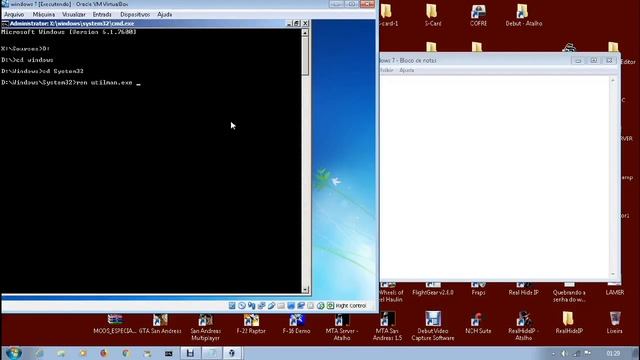The image size is (640, 360).
Task: Click the scroll up arrow in cmd window
Action: 305,32
